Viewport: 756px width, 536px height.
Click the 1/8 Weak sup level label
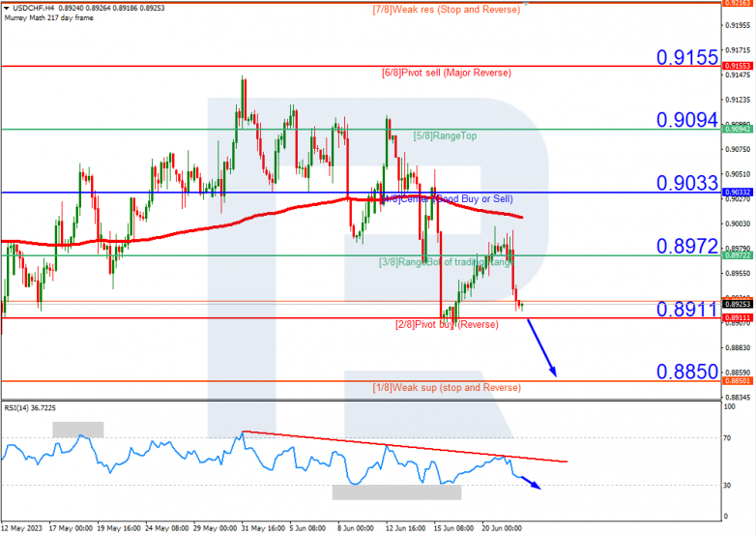pyautogui.click(x=447, y=388)
